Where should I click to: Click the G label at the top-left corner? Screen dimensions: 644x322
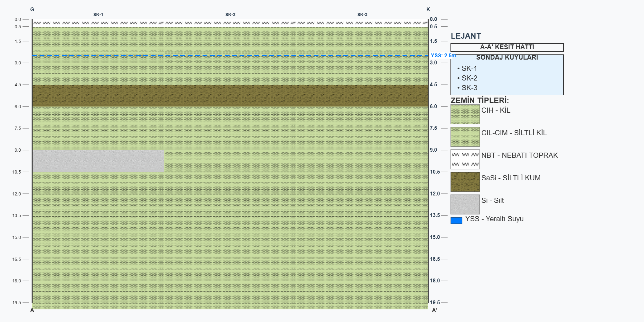[x=32, y=9]
